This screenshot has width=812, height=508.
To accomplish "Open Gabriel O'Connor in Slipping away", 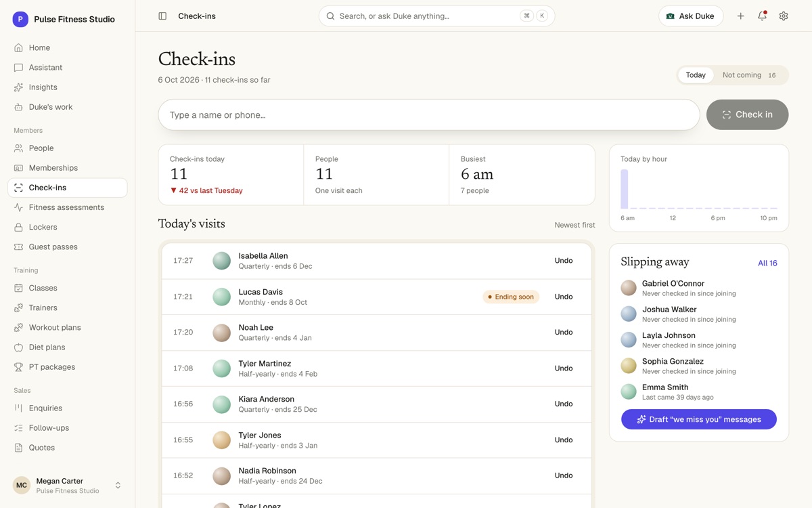I will pos(699,288).
